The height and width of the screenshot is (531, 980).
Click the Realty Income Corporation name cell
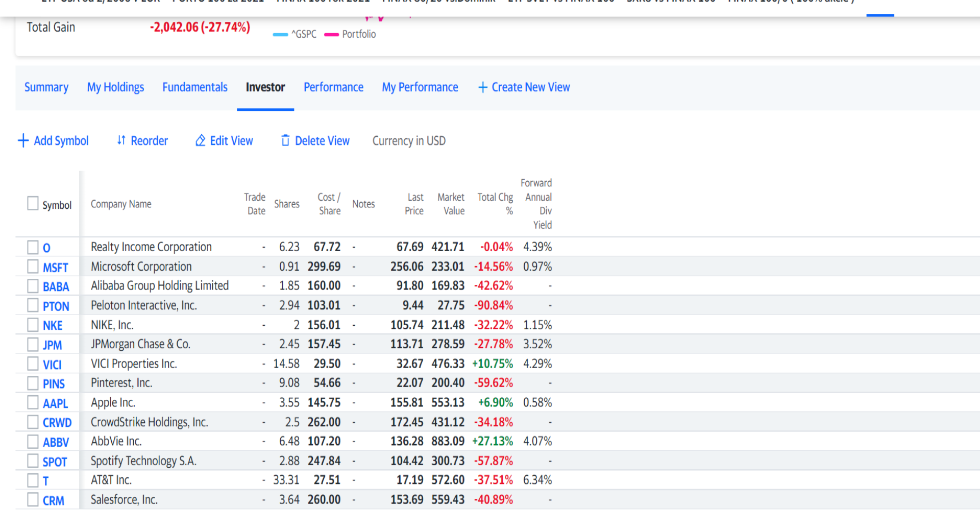[x=151, y=247]
